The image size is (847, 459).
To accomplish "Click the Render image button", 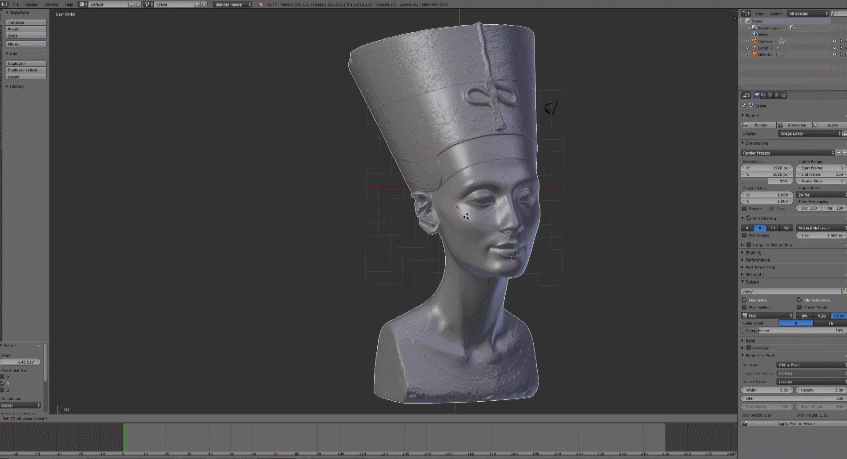I will click(x=758, y=125).
